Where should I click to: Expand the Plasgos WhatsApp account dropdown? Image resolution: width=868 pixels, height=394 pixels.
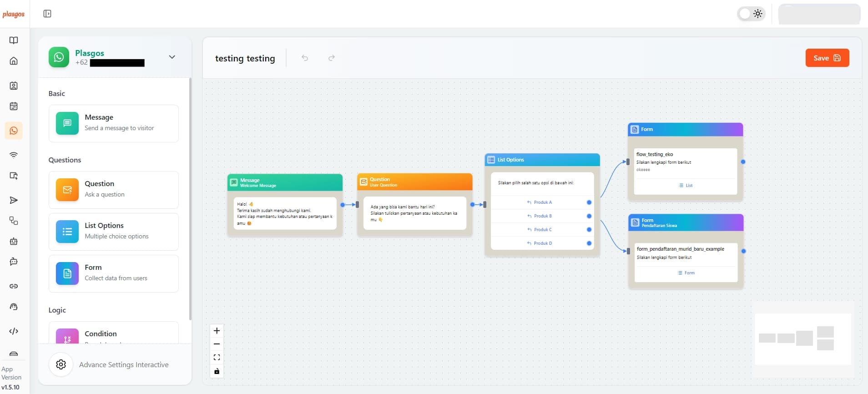172,57
